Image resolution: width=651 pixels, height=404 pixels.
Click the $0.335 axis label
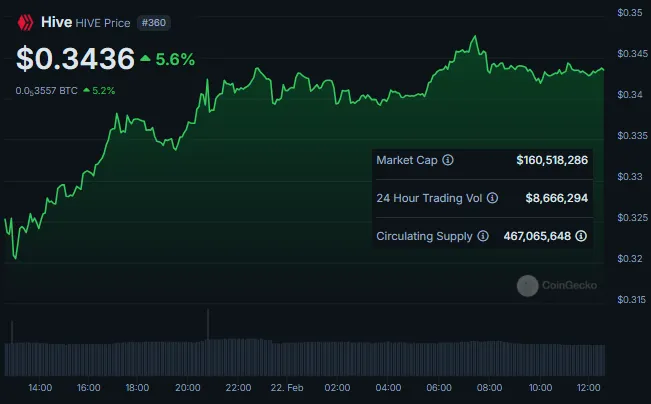[632, 136]
